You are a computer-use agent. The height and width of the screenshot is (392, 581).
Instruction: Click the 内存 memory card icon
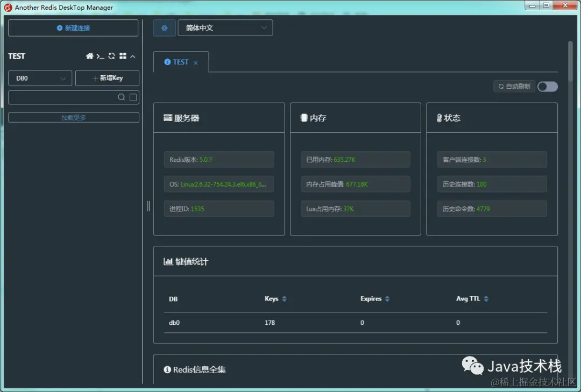pyautogui.click(x=304, y=118)
